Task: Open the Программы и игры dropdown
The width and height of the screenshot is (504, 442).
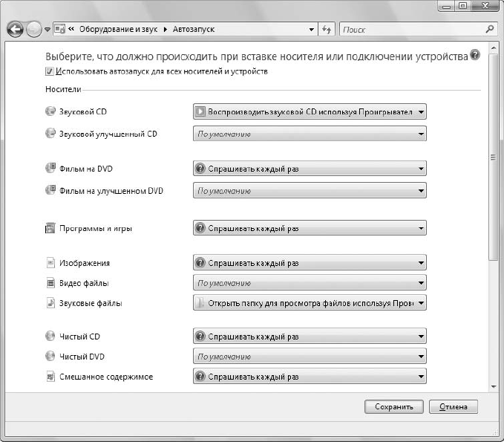Action: click(x=310, y=228)
